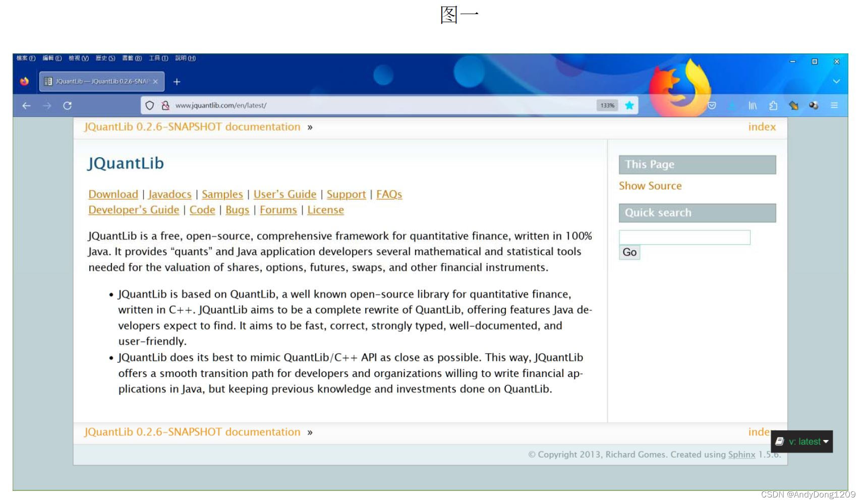Click the JQuantLib tab favicon

tap(48, 81)
